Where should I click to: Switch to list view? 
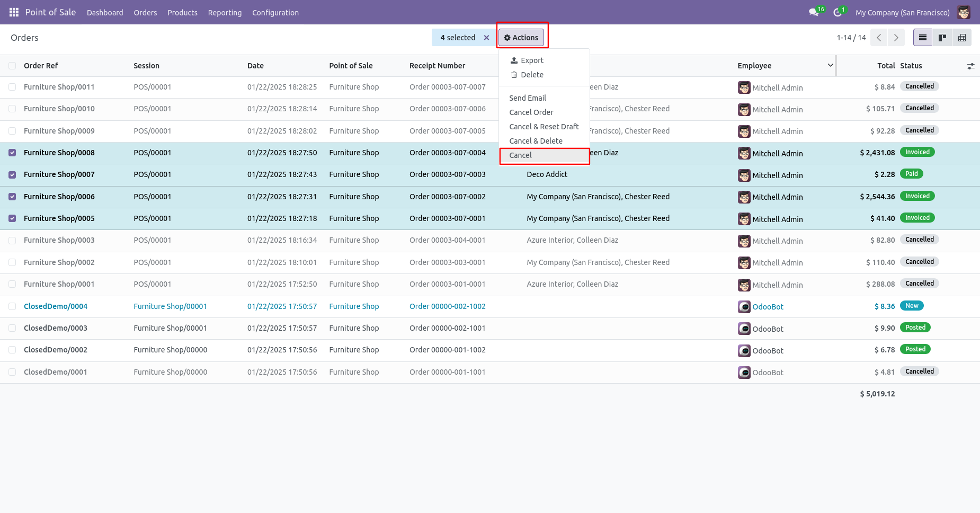pos(923,38)
